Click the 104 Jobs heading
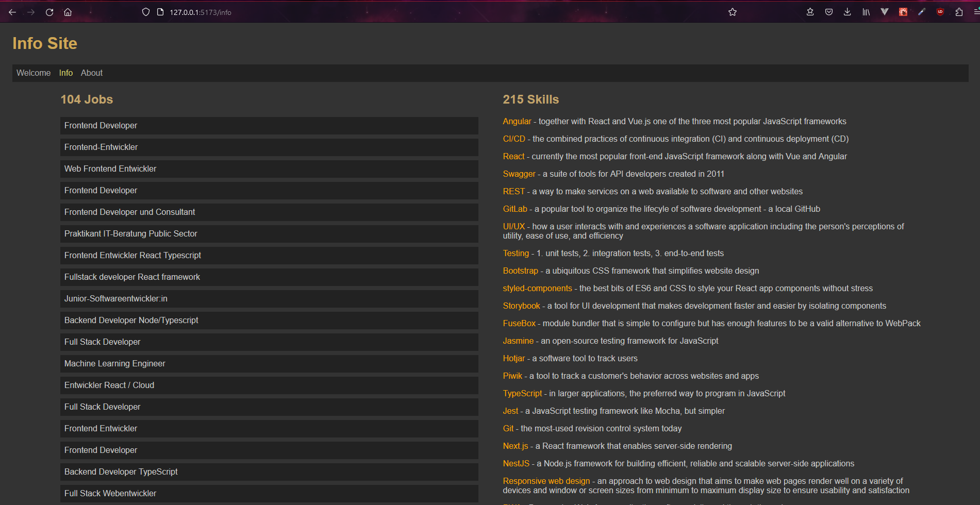The image size is (980, 505). point(87,99)
